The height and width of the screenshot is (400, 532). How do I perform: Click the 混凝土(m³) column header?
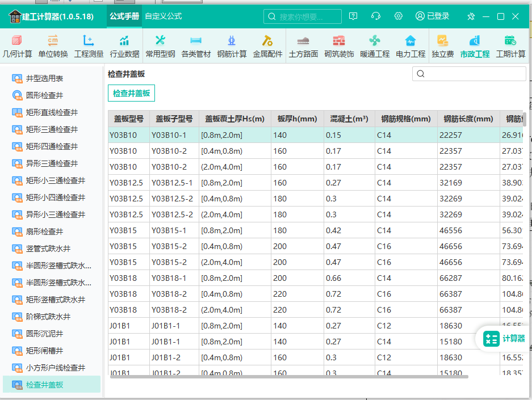pos(349,119)
